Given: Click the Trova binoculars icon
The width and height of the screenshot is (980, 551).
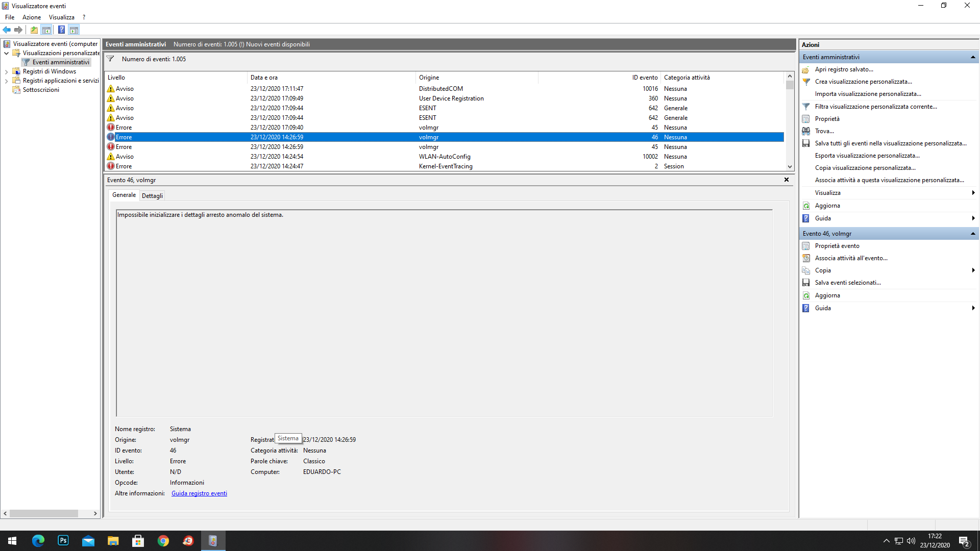Looking at the screenshot, I should (x=806, y=131).
